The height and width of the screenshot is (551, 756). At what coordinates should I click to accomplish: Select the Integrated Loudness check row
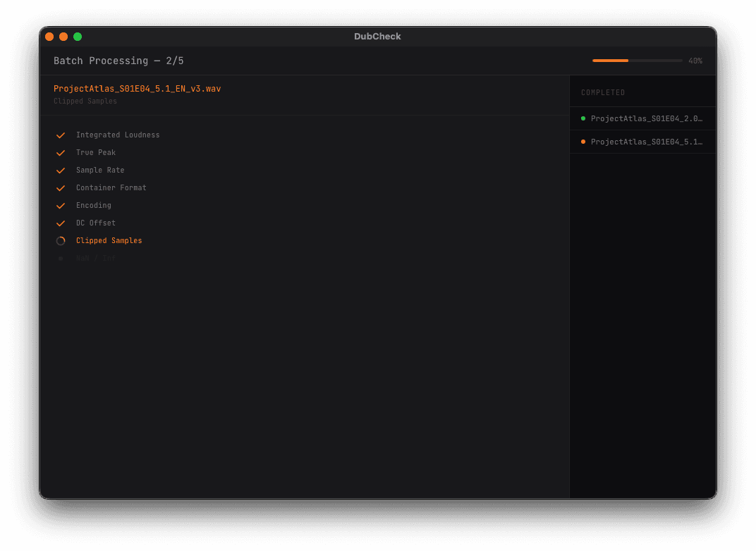[x=305, y=135]
